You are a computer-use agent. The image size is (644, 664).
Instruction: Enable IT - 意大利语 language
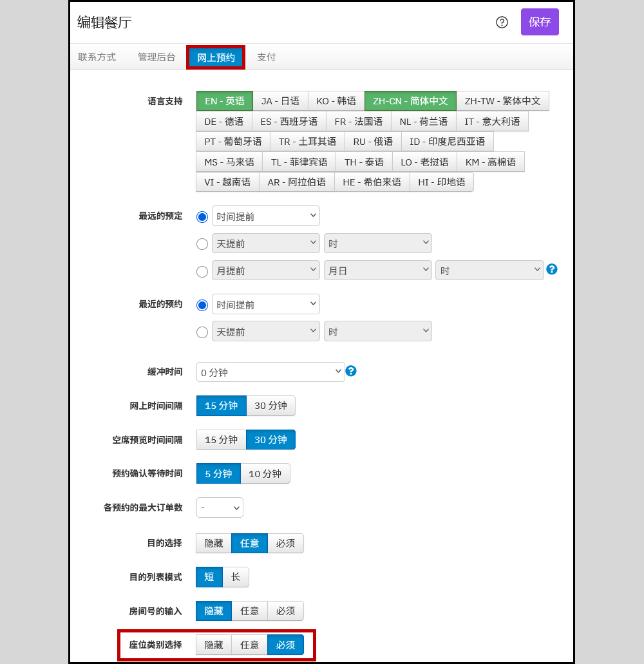click(x=492, y=122)
